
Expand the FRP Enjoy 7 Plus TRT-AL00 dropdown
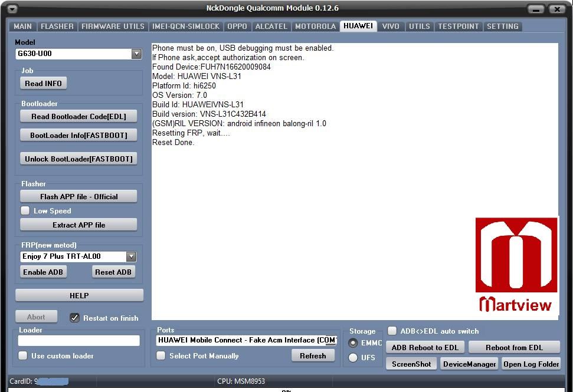click(131, 256)
